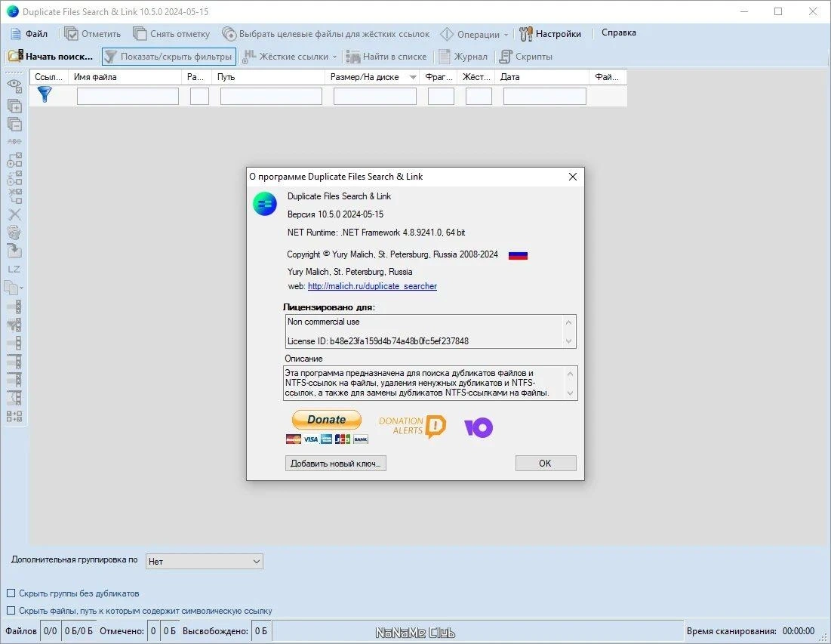
Task: Click OK in the About dialog
Action: coord(546,464)
